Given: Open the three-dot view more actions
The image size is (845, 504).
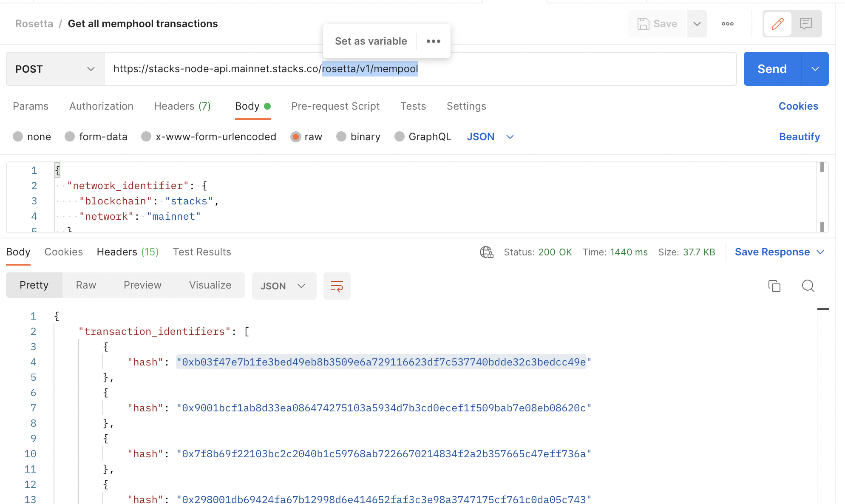Looking at the screenshot, I should point(728,24).
